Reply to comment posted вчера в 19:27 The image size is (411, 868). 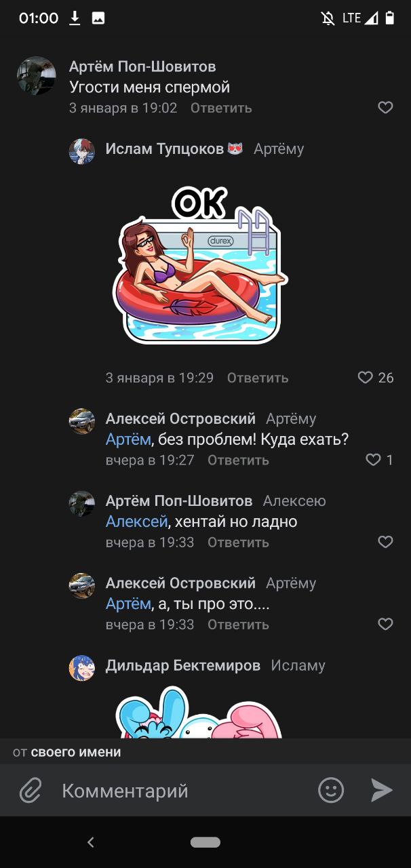pyautogui.click(x=238, y=460)
